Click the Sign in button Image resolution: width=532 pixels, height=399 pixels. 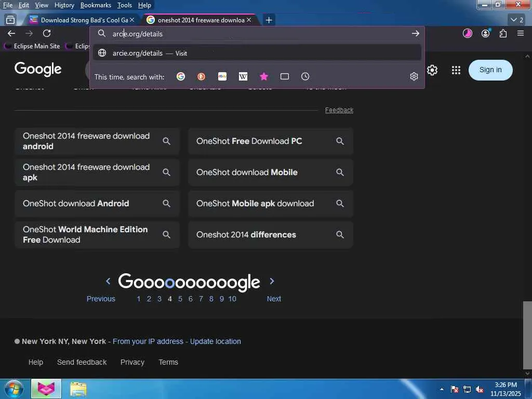pos(490,70)
